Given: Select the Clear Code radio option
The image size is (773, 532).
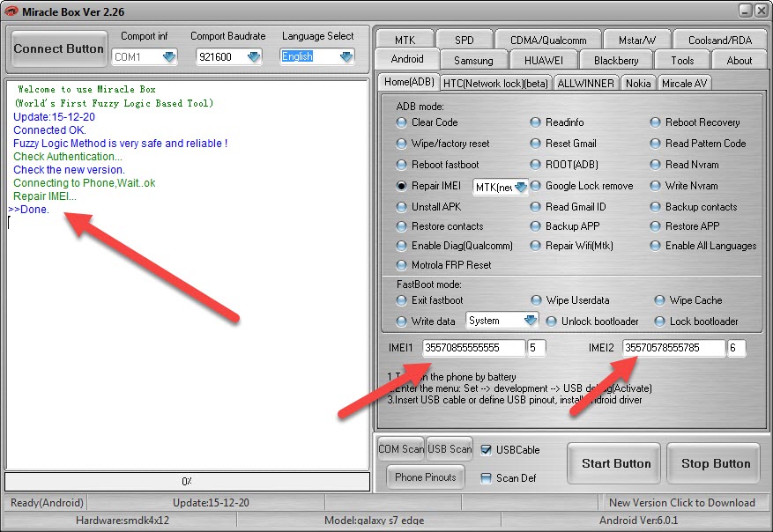Looking at the screenshot, I should point(402,122).
